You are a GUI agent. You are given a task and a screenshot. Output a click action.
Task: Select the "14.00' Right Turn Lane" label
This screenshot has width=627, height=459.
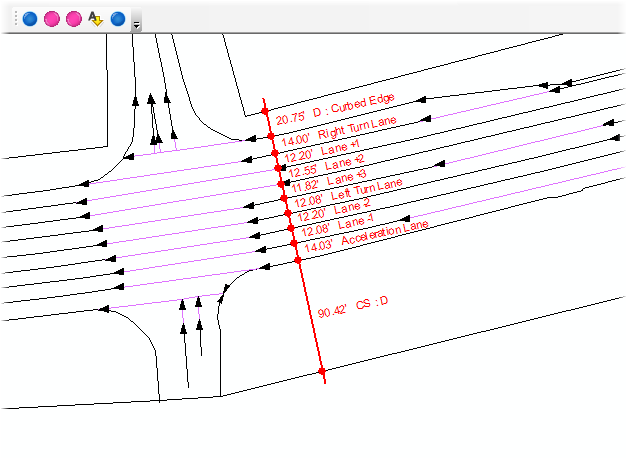click(339, 131)
